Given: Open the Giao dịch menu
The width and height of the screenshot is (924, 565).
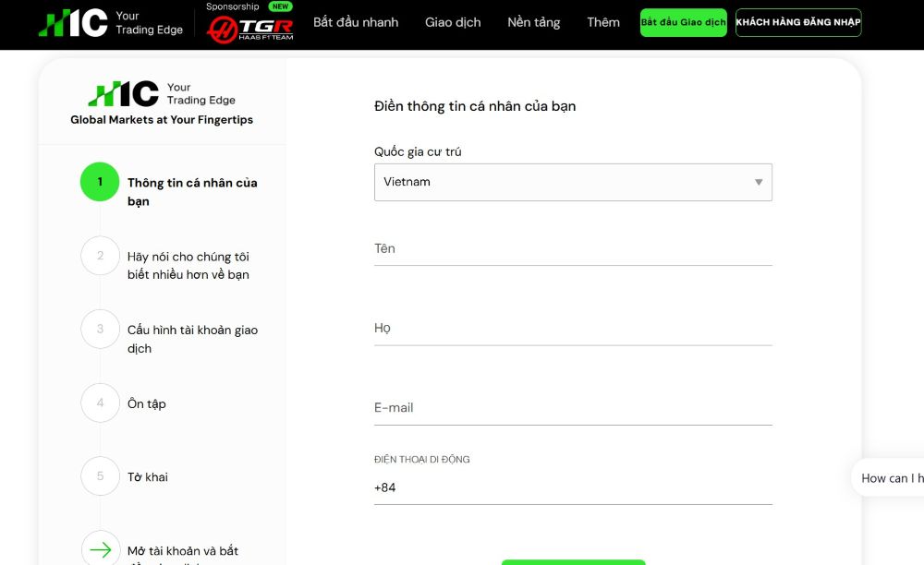Looking at the screenshot, I should click(453, 22).
